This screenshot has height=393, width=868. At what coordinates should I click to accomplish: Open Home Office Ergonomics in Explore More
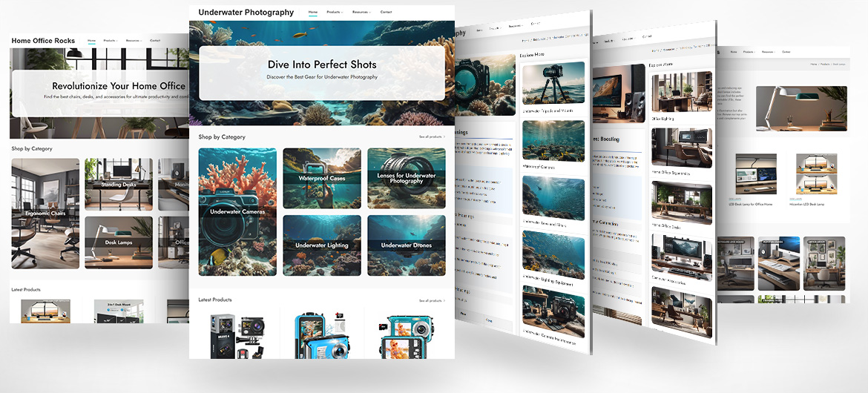click(x=682, y=151)
